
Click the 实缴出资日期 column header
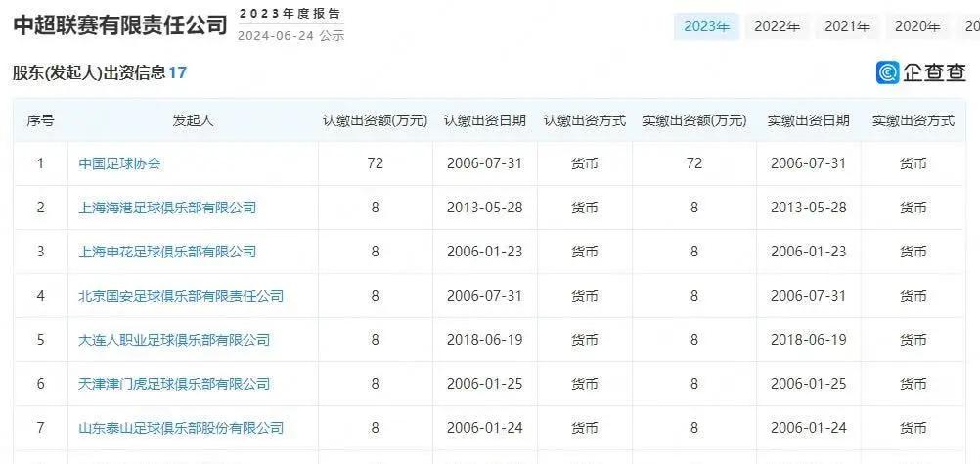tap(809, 120)
